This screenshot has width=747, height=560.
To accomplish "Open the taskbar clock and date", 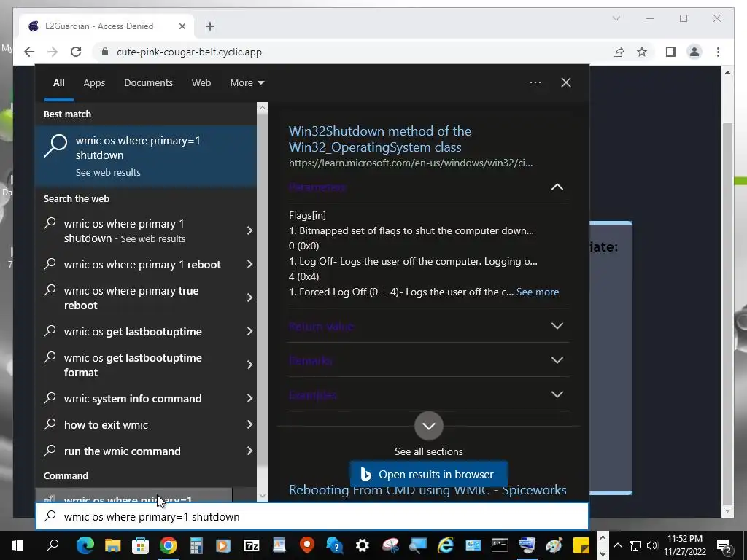I will pos(685,545).
